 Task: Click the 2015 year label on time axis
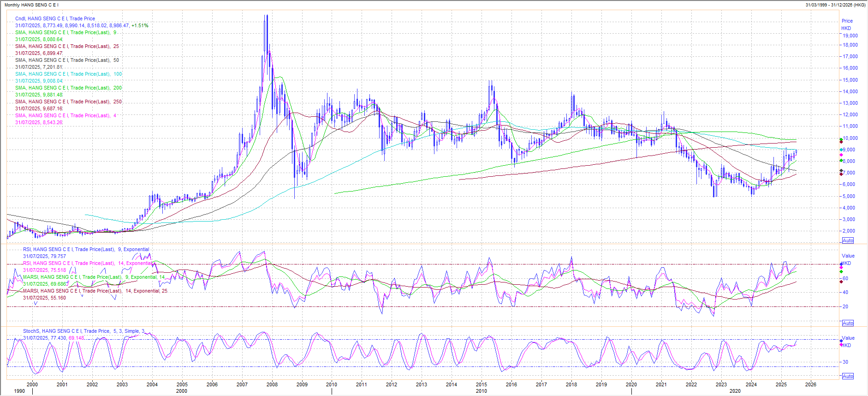click(482, 384)
